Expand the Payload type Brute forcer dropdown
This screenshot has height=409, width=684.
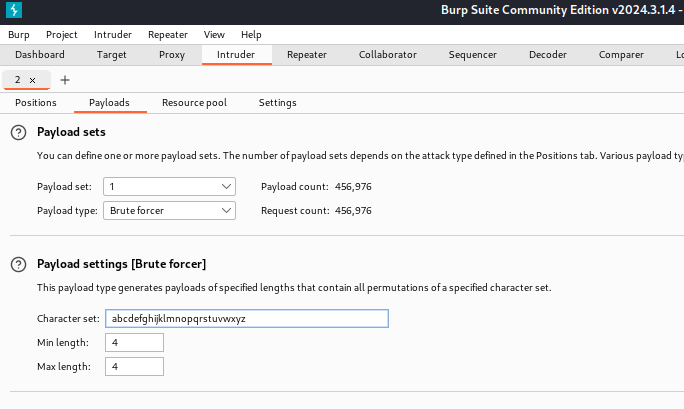169,211
